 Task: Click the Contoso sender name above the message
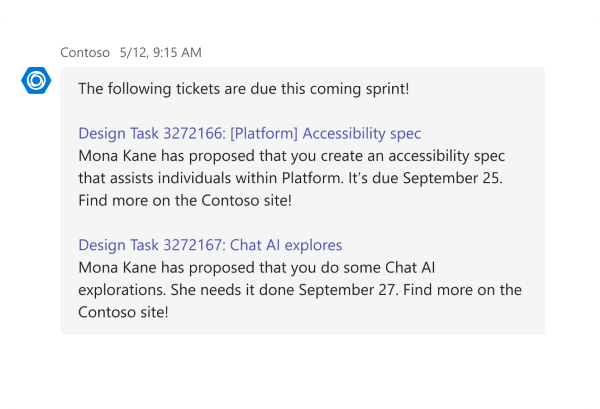click(85, 52)
